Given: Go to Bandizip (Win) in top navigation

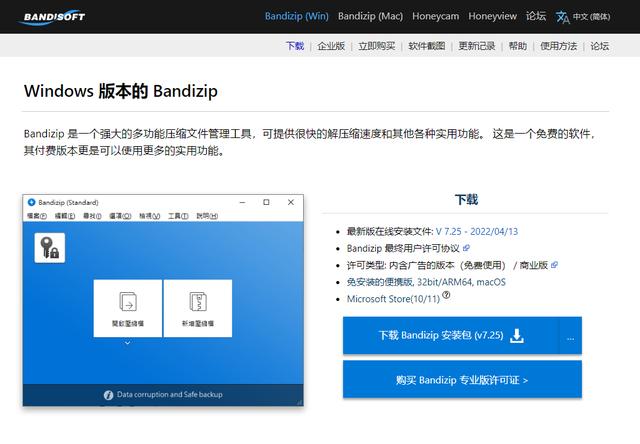Looking at the screenshot, I should [297, 16].
